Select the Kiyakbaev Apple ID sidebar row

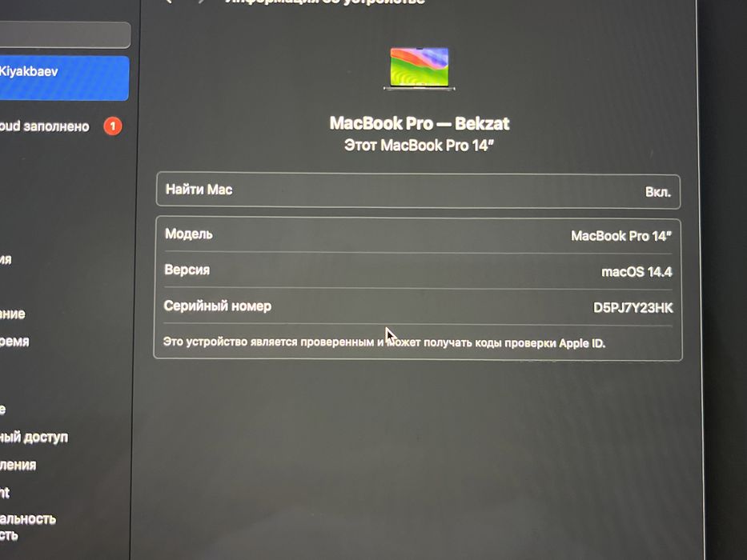pos(64,78)
